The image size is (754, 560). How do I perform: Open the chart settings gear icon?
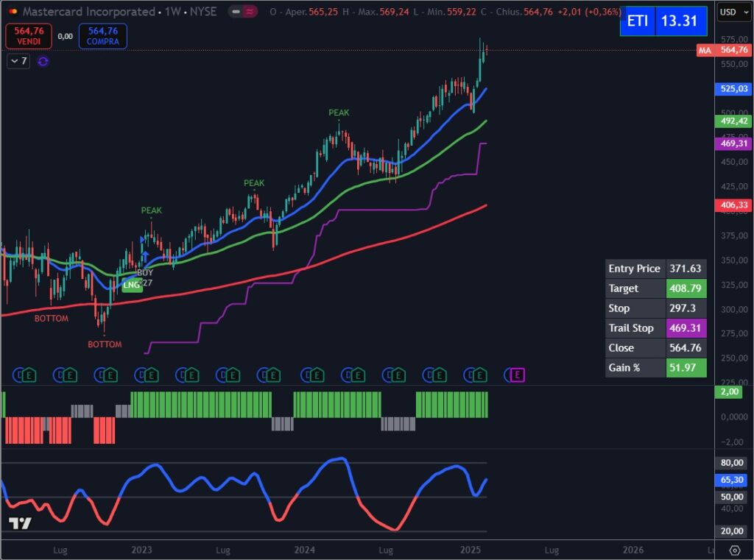tap(734, 550)
